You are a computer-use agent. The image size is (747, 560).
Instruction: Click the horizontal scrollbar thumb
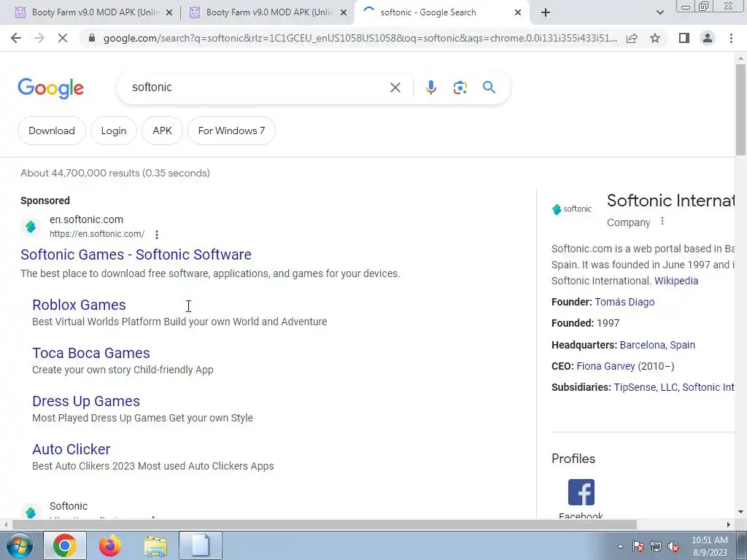[325, 525]
